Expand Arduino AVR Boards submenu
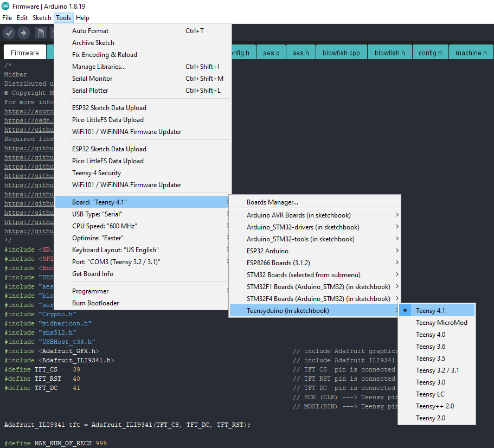 coord(315,215)
